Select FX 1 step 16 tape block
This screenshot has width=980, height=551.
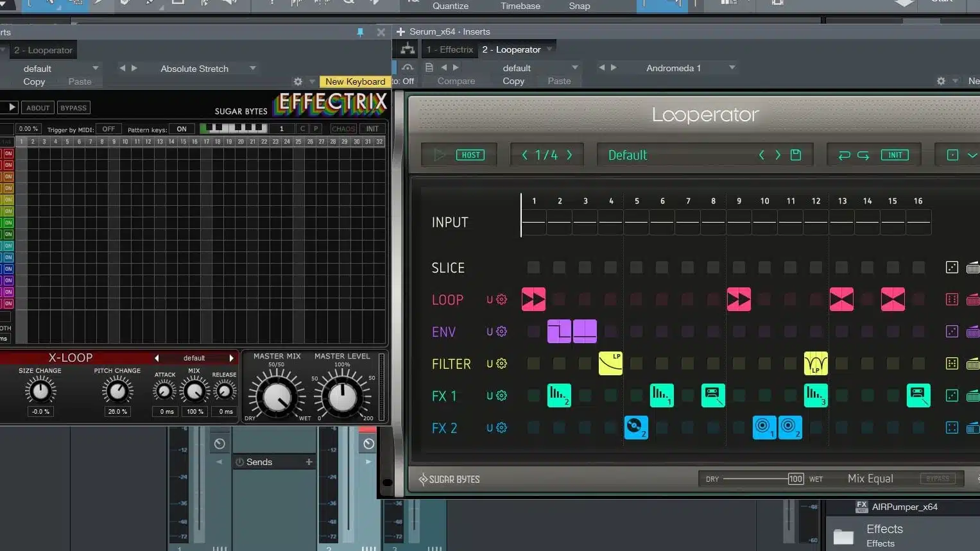tap(918, 396)
